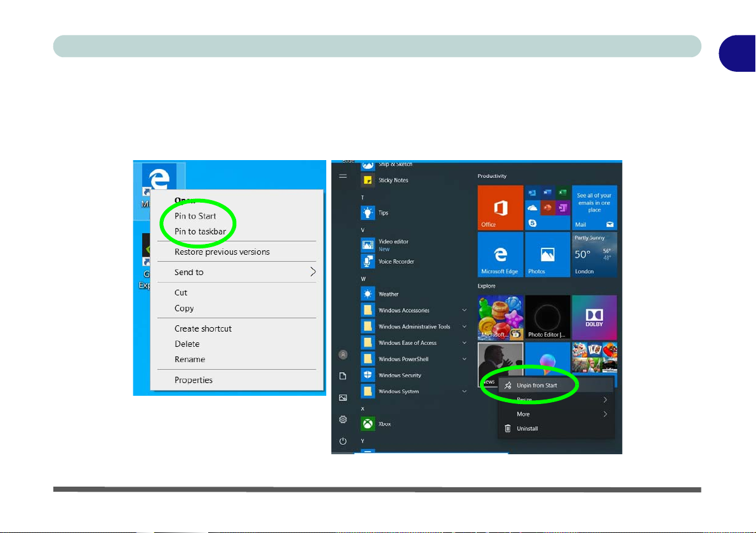This screenshot has height=533, width=756.
Task: Click the user account icon in Start rail
Action: (x=343, y=354)
